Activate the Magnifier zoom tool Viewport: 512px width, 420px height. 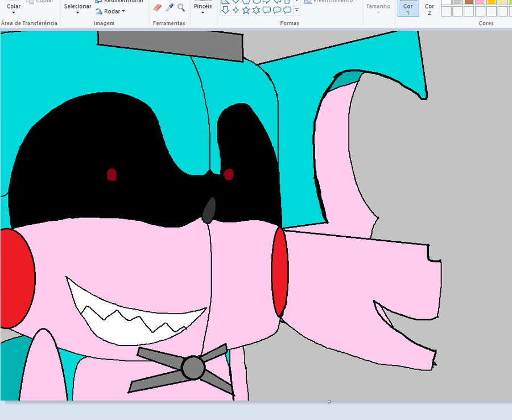tap(181, 7)
